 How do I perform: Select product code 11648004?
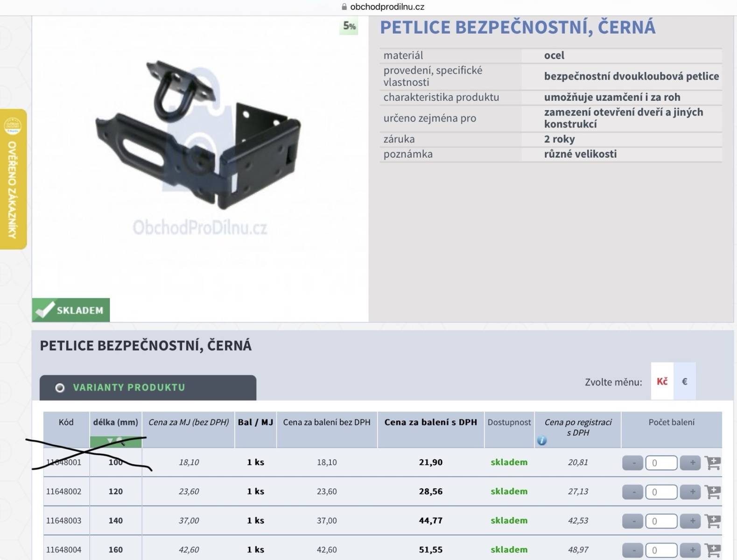coord(63,549)
